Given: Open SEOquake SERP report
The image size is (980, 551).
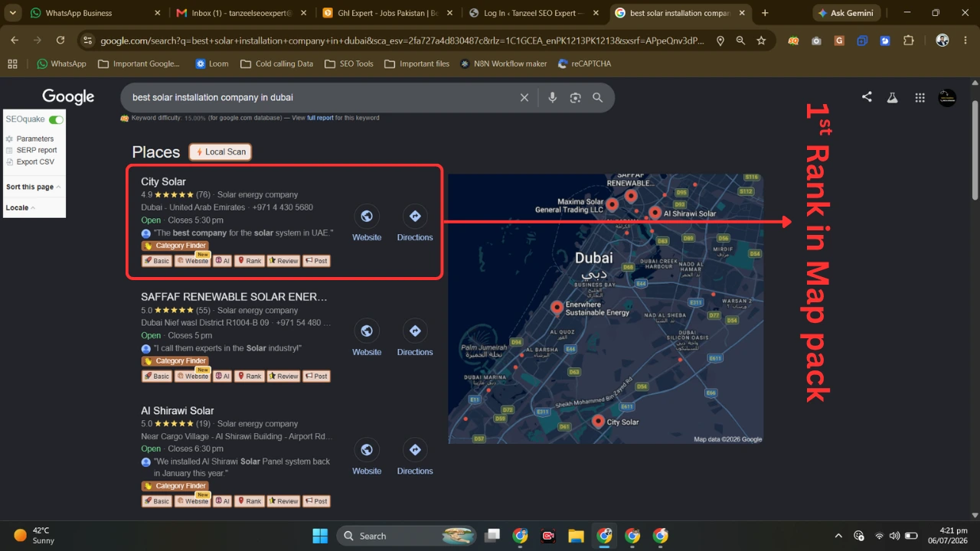Looking at the screenshot, I should pos(37,150).
